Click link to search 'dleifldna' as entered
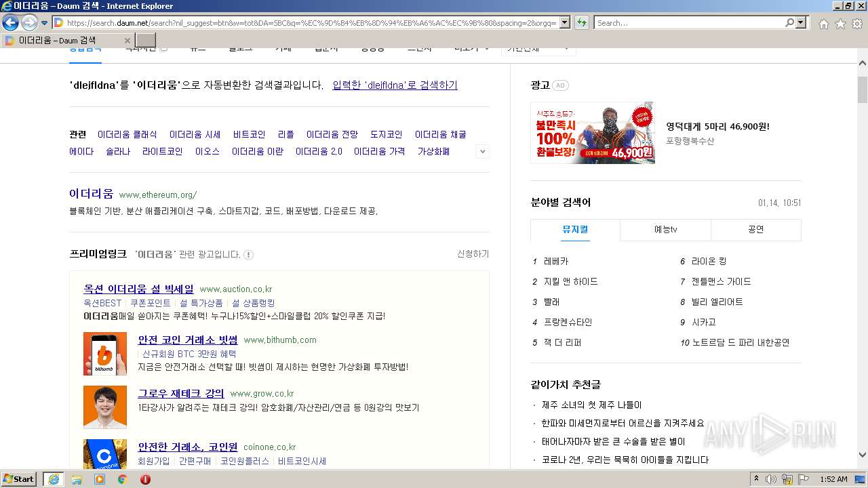Screen dimensions: 868x488 [x=395, y=85]
